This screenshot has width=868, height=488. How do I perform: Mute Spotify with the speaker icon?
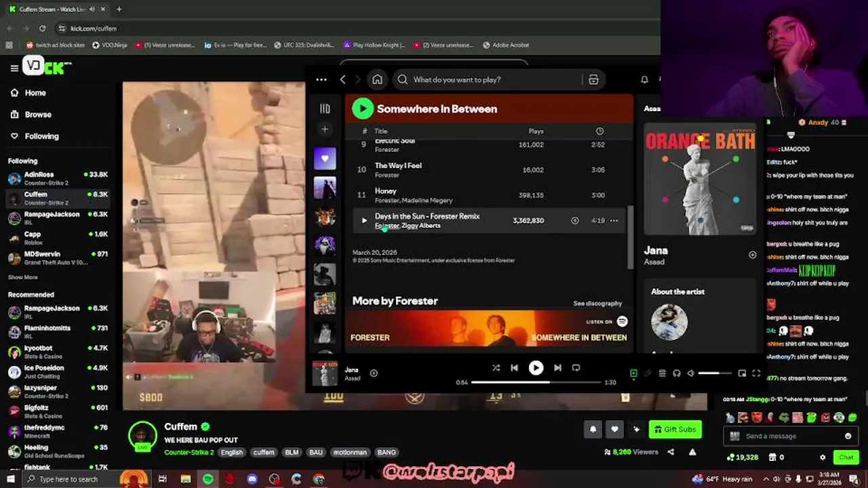point(691,373)
